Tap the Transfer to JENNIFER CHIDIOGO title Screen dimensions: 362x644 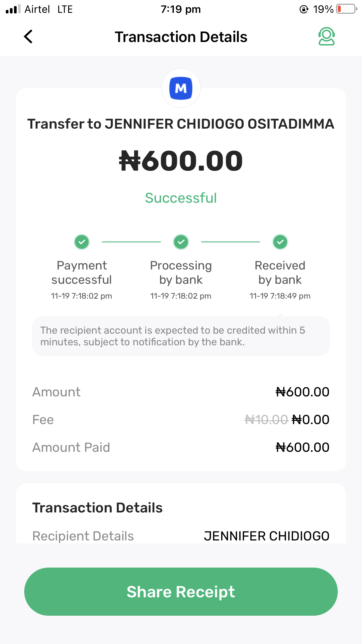tap(181, 124)
